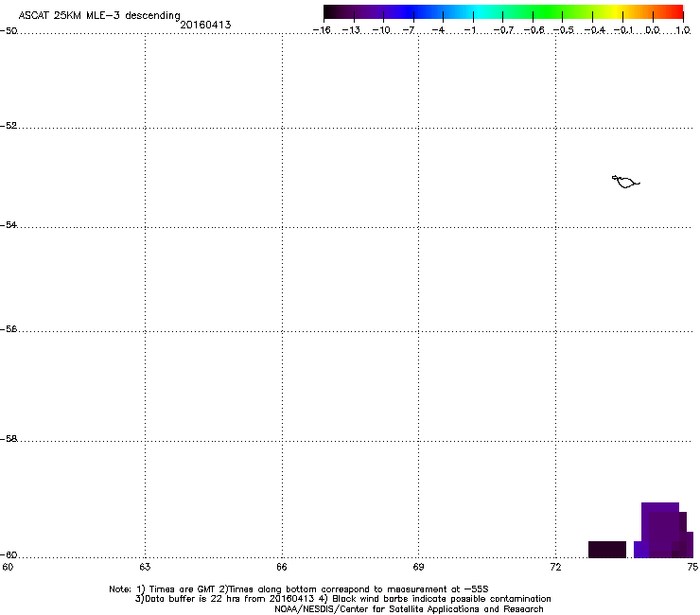
Task: Click the -60 latitude axis label
Action: [9, 555]
